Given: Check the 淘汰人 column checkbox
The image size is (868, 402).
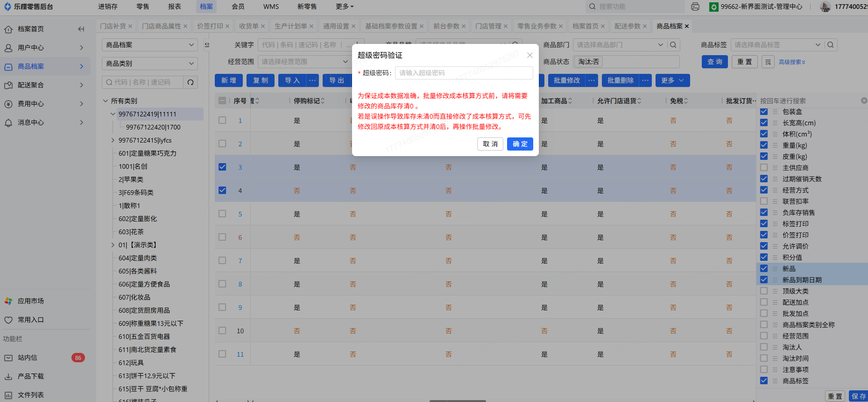Looking at the screenshot, I should click(764, 347).
